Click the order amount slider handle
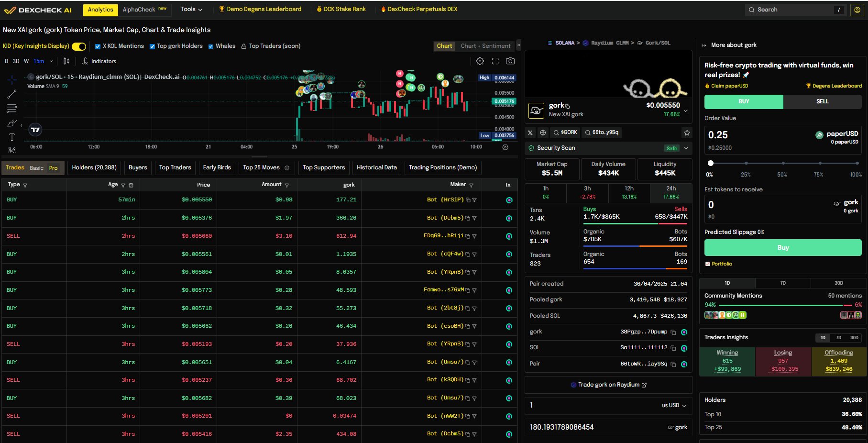 [711, 163]
